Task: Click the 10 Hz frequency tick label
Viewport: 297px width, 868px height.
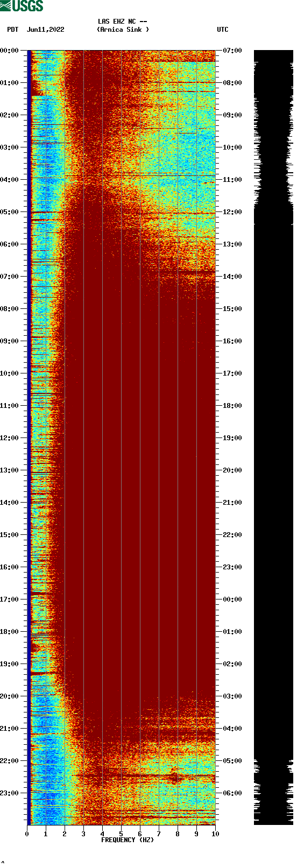Action: (215, 834)
